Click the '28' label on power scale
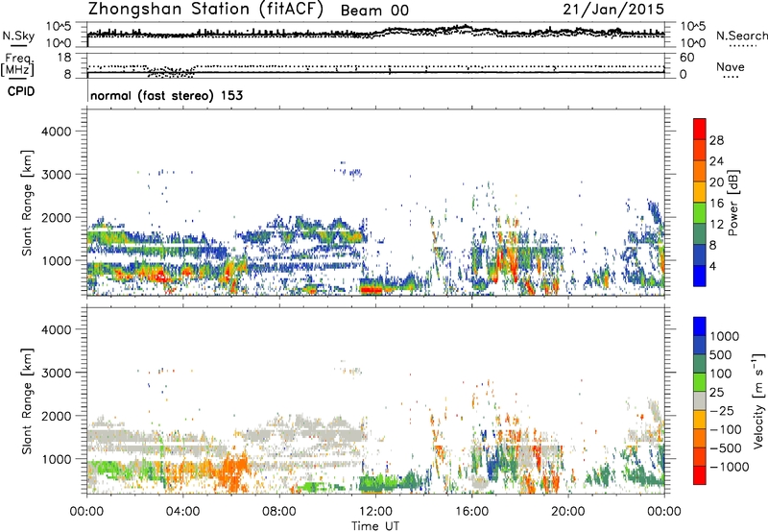768x532 pixels. pyautogui.click(x=716, y=140)
